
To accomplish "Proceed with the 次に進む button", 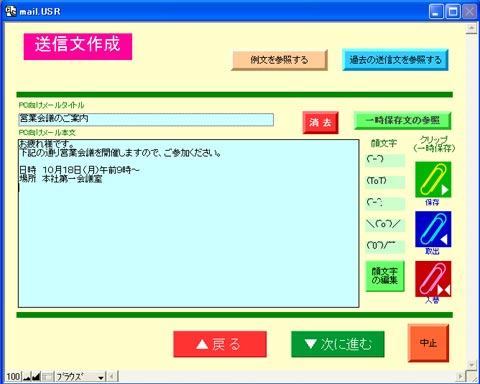I will 338,344.
